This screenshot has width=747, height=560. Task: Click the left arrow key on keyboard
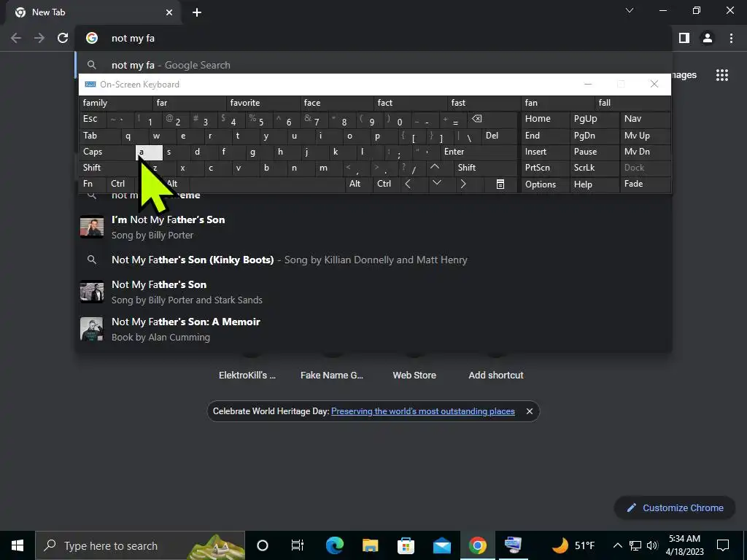coord(408,184)
